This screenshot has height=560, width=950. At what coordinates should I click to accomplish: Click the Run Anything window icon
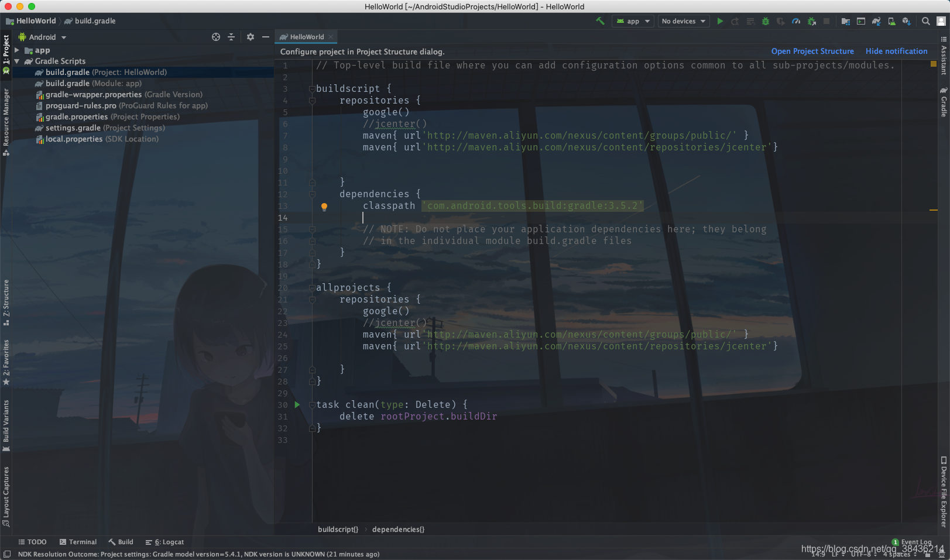point(861,21)
